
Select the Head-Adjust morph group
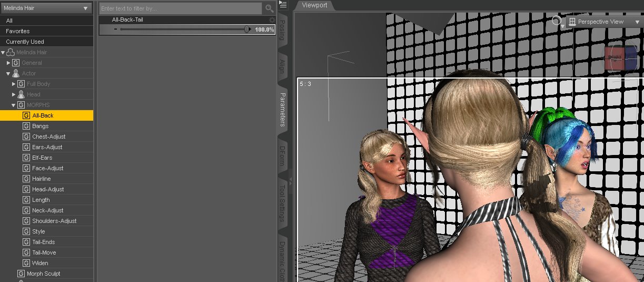point(47,189)
